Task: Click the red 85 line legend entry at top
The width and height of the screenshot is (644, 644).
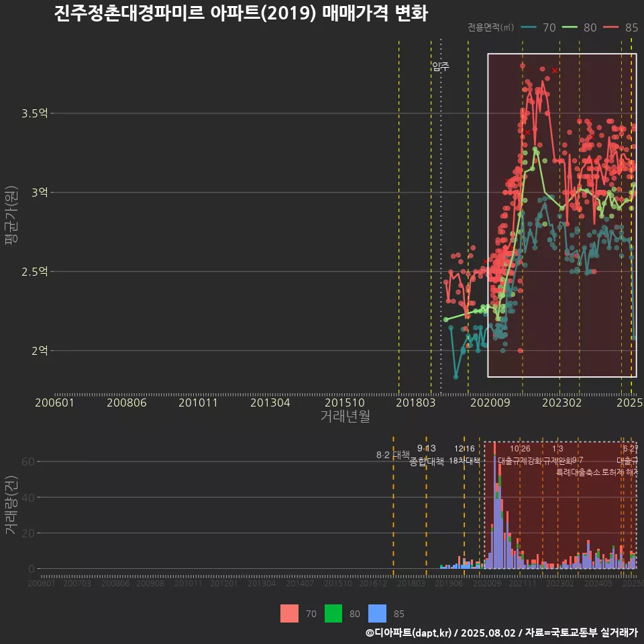Action: [621, 28]
